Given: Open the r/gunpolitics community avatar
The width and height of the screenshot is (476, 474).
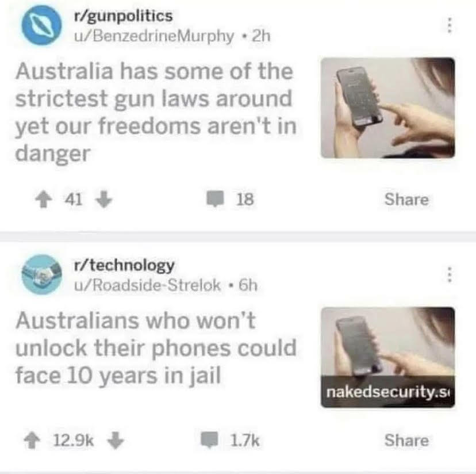Looking at the screenshot, I should (x=41, y=25).
